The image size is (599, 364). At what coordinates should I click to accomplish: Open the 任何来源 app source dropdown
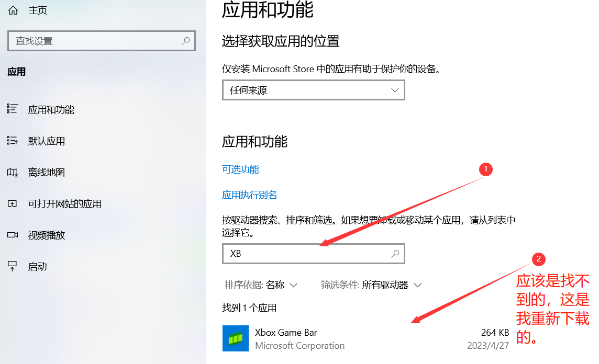tap(313, 90)
